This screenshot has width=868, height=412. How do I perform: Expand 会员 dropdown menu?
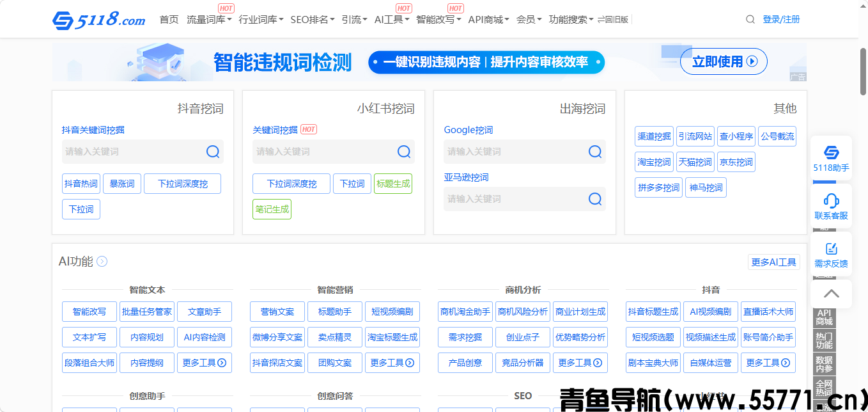(x=529, y=20)
